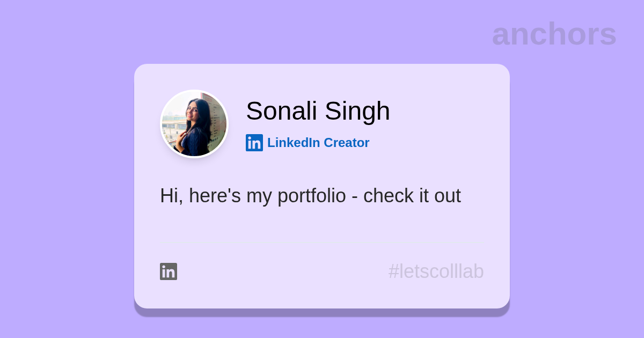Click the letter "a" of anchors logo
The width and height of the screenshot is (644, 338).
[501, 35]
